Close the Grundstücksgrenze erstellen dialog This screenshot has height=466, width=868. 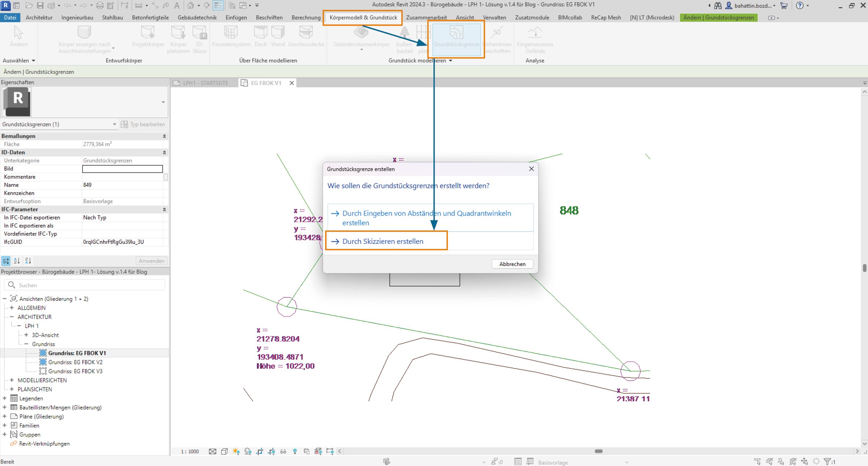(531, 169)
